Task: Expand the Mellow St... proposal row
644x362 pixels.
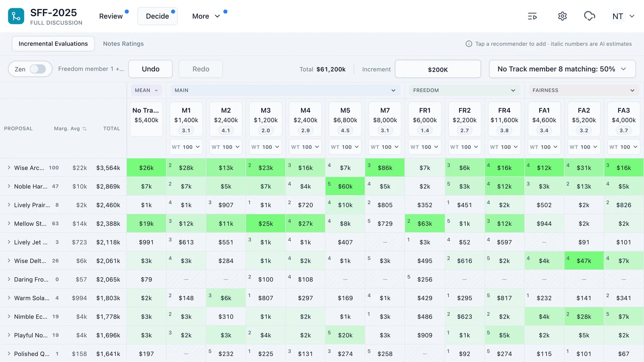Action: click(9, 223)
